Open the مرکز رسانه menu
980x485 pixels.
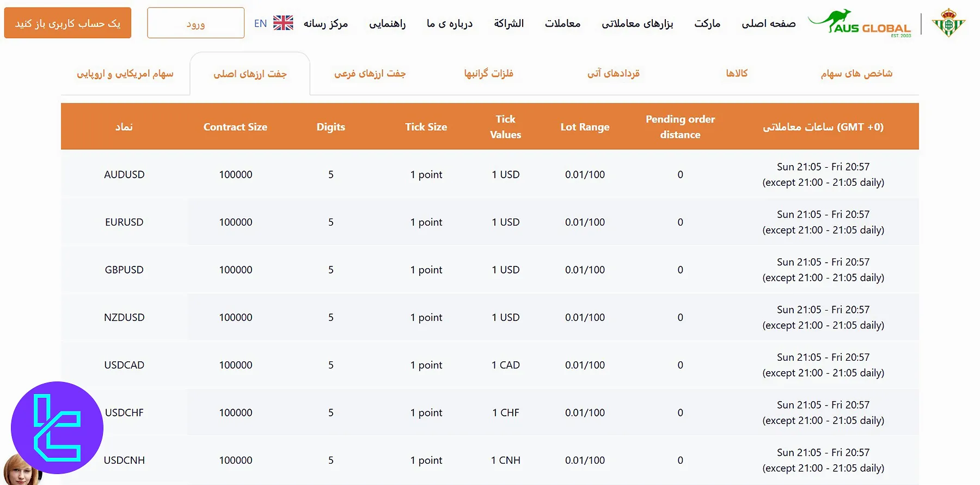click(x=326, y=23)
